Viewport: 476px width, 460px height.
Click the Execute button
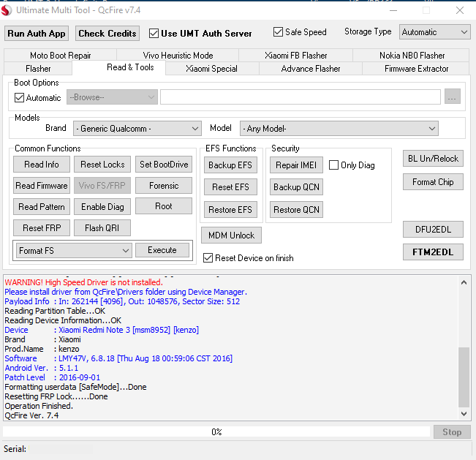pyautogui.click(x=162, y=250)
